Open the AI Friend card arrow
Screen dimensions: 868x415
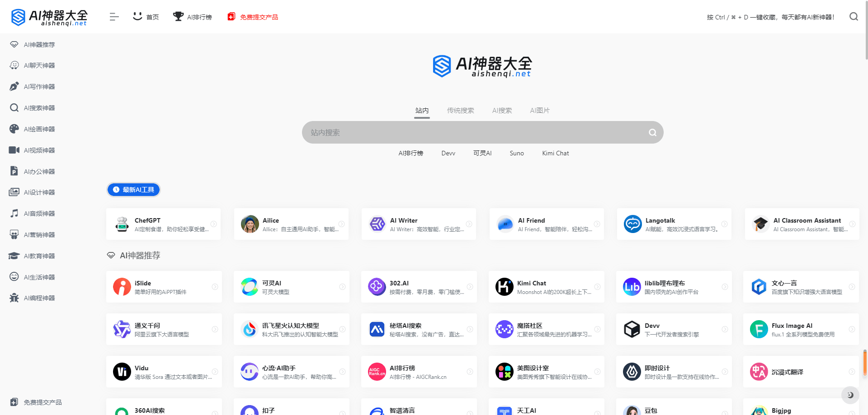[597, 224]
